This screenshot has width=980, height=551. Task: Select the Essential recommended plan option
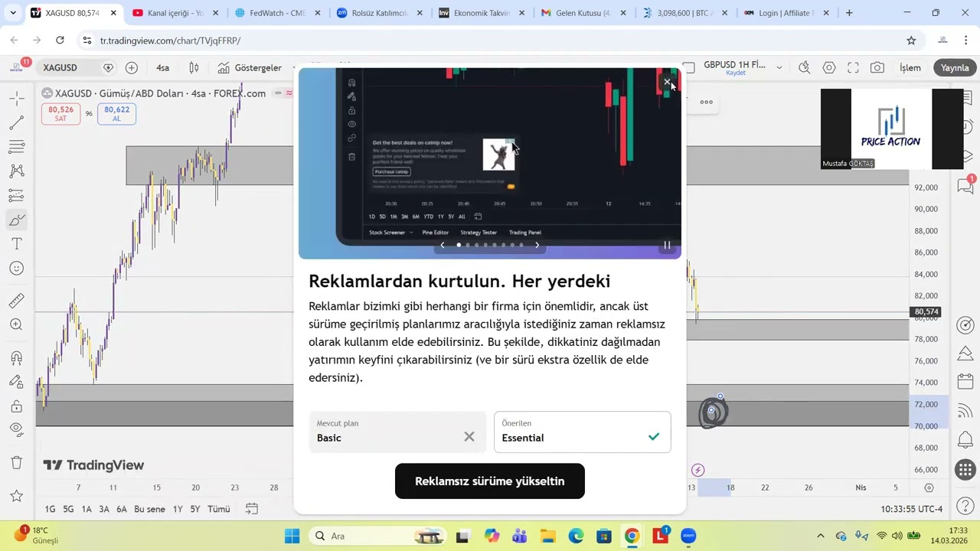[583, 432]
